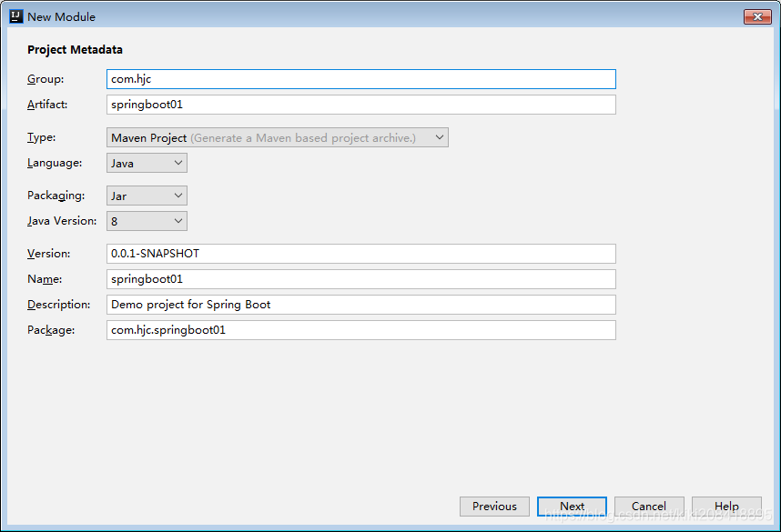Open the Type dropdown Maven Project

(278, 137)
